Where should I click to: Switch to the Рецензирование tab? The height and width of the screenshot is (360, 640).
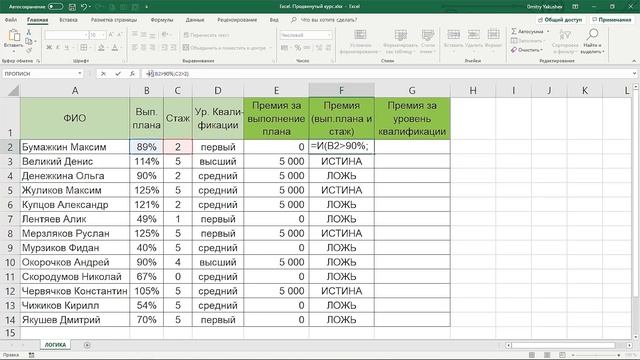point(237,20)
